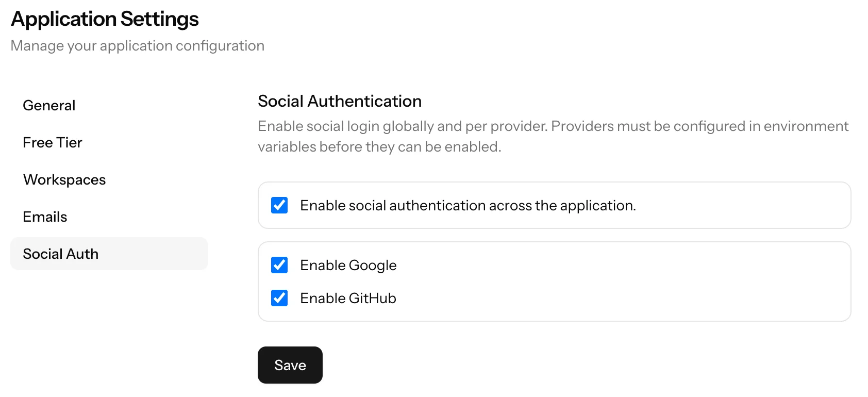Navigate to the Emails settings section
The height and width of the screenshot is (397, 868).
44,217
